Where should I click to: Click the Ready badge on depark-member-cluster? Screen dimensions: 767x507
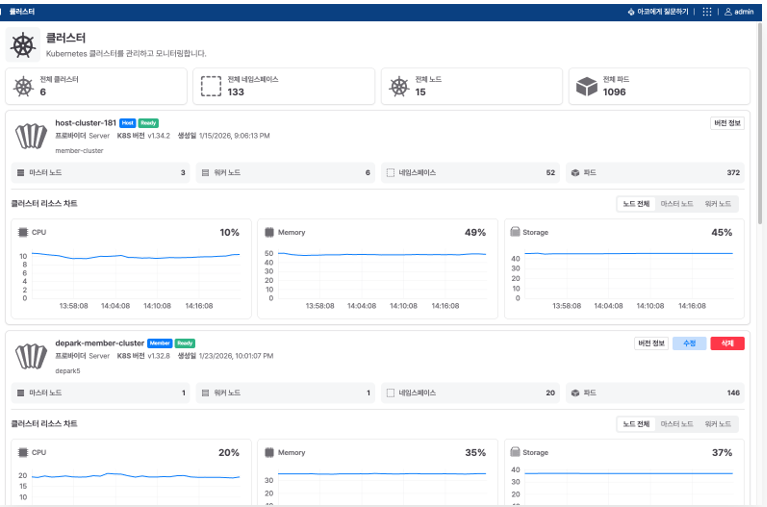pos(185,344)
